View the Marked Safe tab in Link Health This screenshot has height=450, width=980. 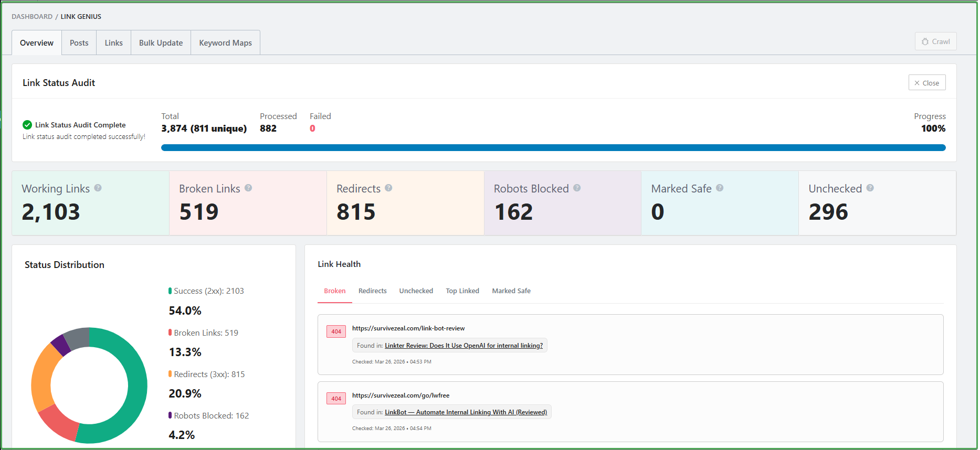[x=511, y=291]
